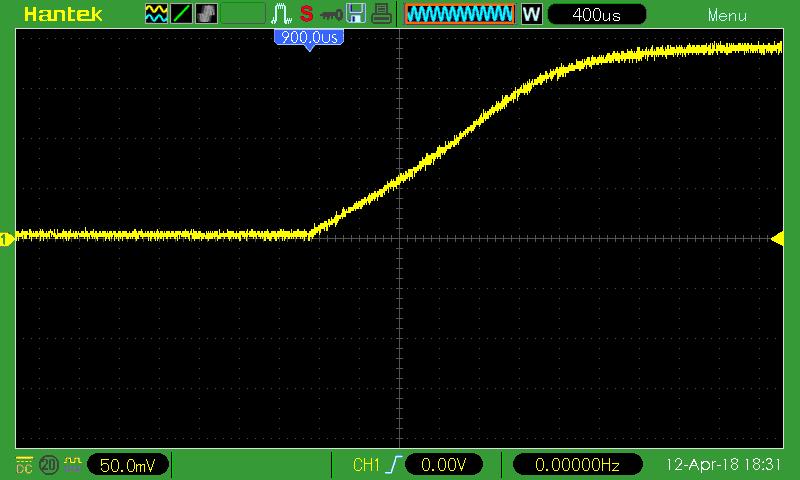
Task: Click the waveform memory overview bar
Action: pos(460,14)
